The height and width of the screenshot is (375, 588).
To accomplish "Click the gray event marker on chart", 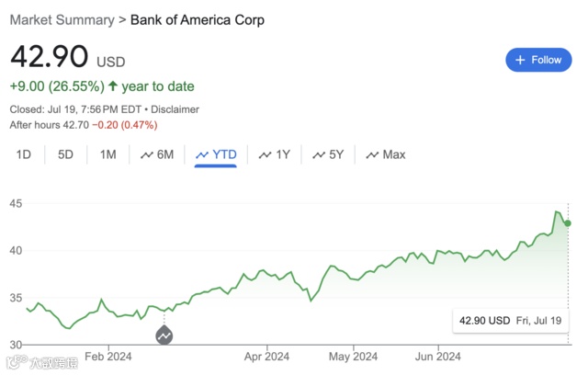I will [x=164, y=335].
